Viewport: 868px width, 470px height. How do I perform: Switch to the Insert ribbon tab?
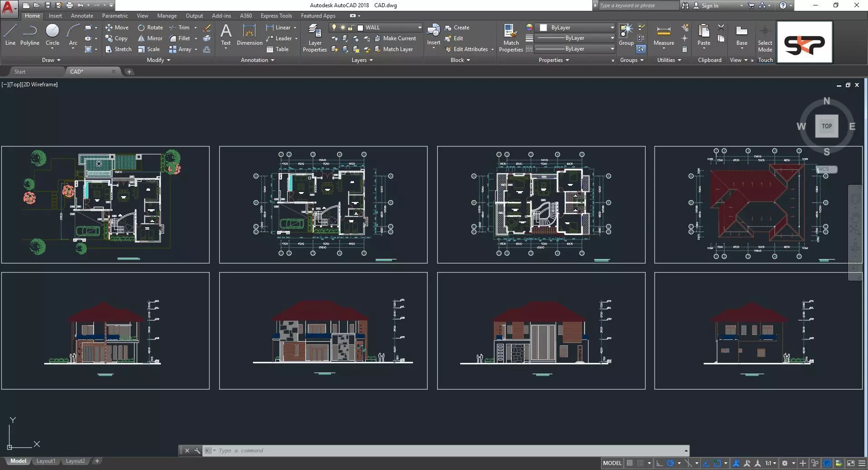point(55,16)
